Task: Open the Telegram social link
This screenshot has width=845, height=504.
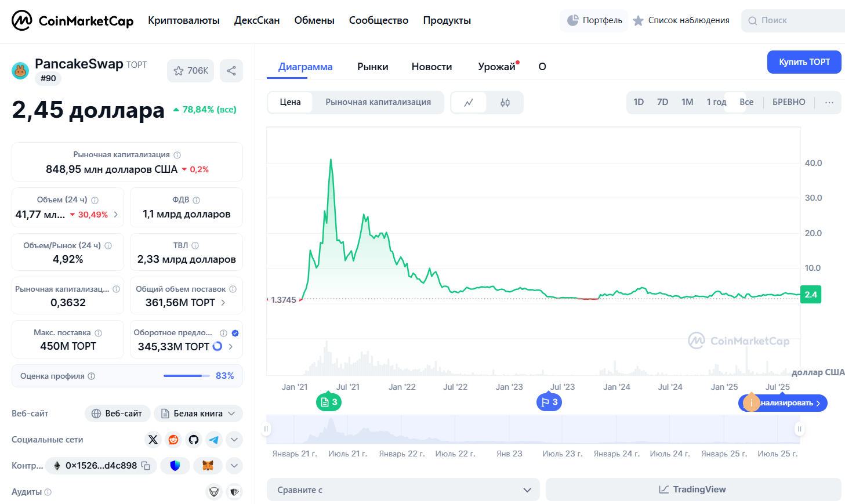Action: (214, 440)
